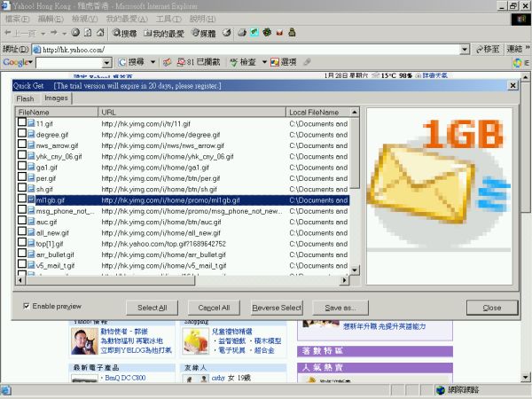
Task: Click the Google toolbar search icon
Action: coord(122,62)
